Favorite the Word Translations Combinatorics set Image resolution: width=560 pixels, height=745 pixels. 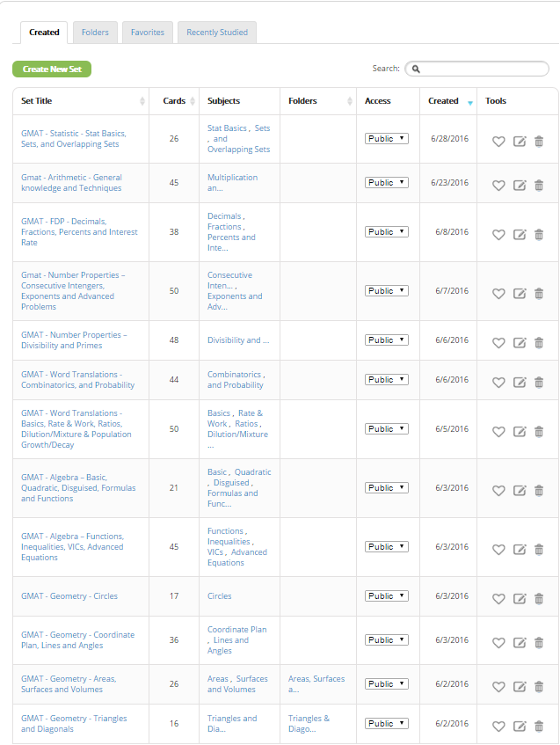(498, 382)
